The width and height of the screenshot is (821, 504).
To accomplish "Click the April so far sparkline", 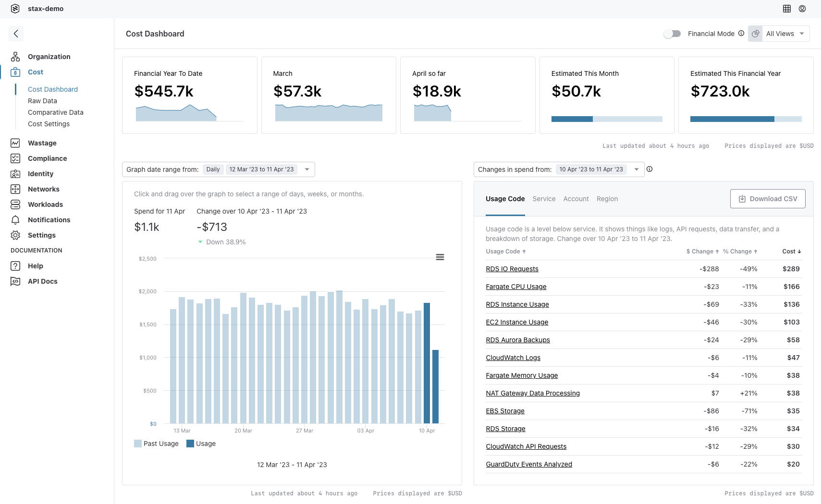I will coord(467,112).
